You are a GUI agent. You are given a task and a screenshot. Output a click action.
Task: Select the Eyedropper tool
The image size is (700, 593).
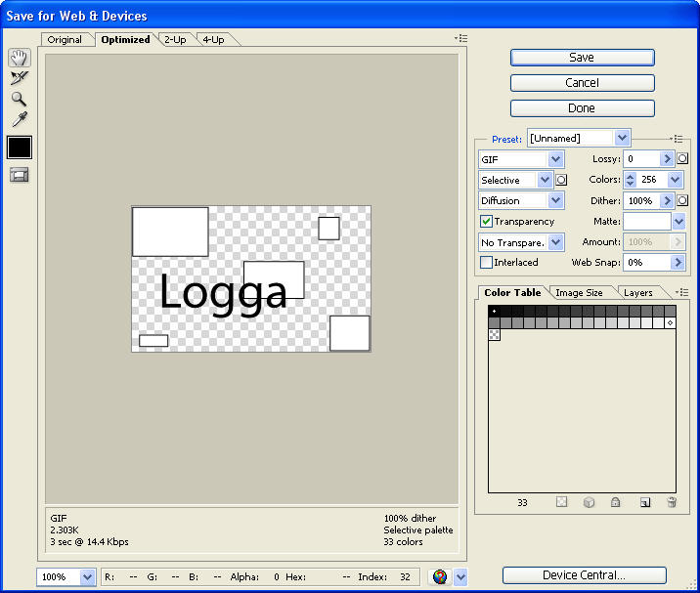point(20,119)
